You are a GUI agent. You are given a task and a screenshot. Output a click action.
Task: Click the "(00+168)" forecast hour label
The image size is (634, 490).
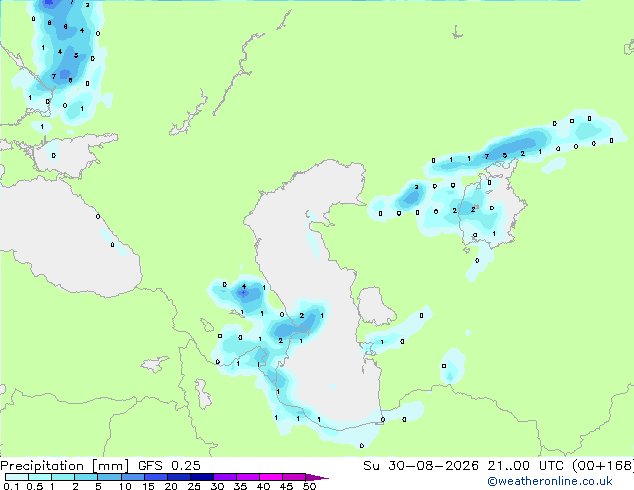point(603,466)
